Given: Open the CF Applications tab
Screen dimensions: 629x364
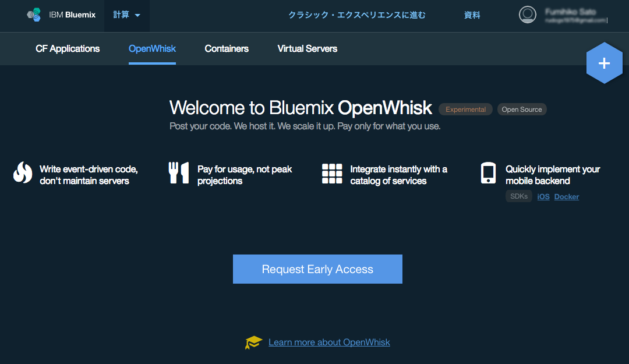Looking at the screenshot, I should point(68,48).
